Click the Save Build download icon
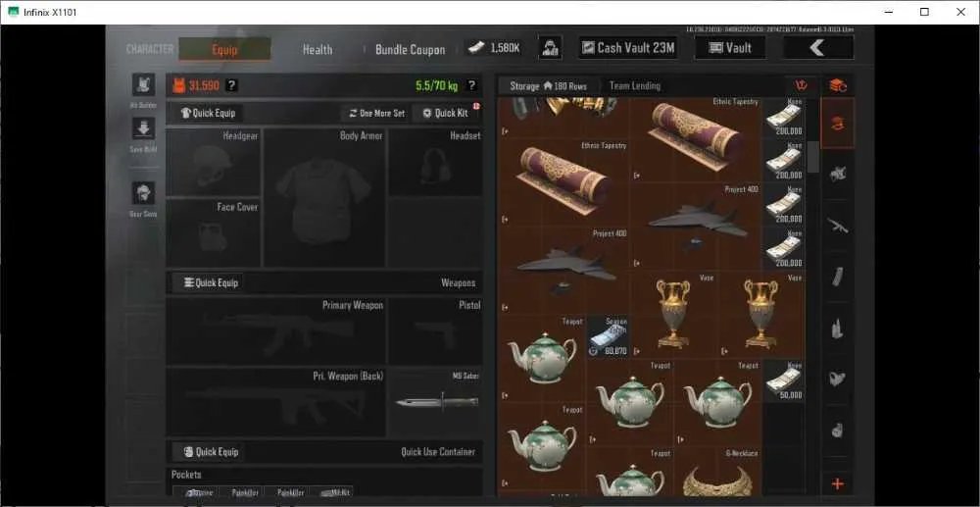Viewport: 980px width, 507px height. (143, 128)
